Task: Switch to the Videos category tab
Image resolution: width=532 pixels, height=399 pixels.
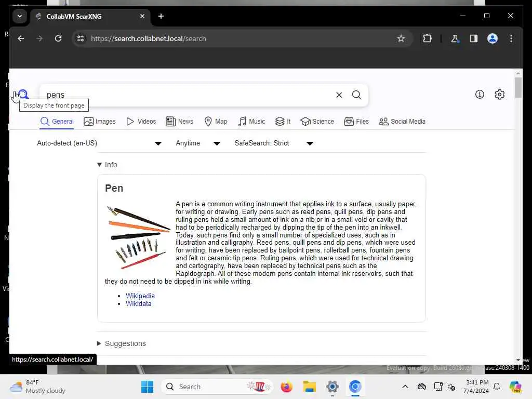Action: (x=141, y=122)
